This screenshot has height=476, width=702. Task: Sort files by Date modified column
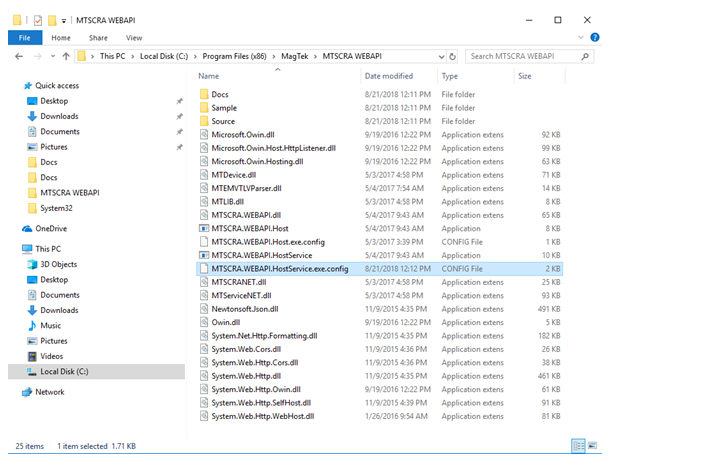(389, 76)
